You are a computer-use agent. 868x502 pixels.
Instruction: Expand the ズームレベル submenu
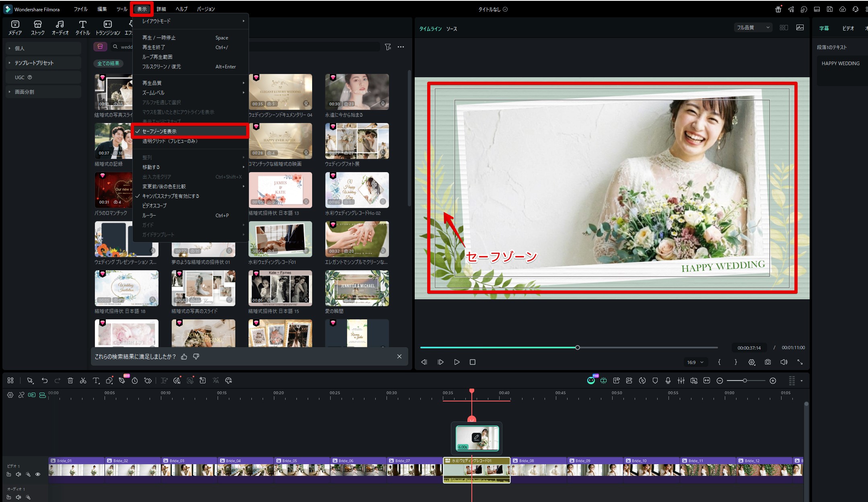pos(190,93)
